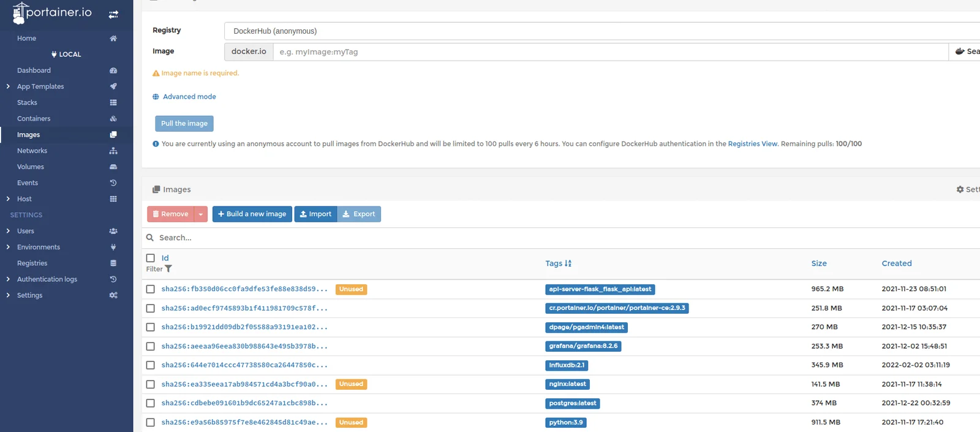
Task: Focus the image name input field
Action: pos(611,51)
